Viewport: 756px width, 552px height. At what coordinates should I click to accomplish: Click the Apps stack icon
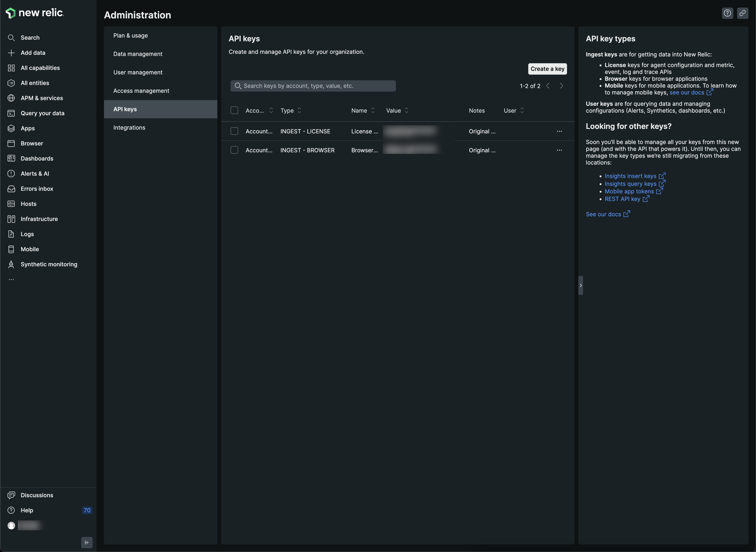click(11, 128)
